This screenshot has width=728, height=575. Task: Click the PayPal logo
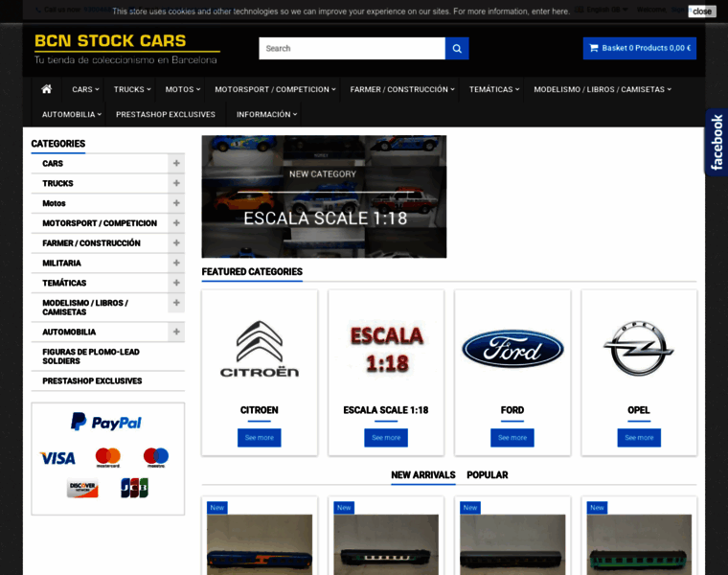[106, 423]
